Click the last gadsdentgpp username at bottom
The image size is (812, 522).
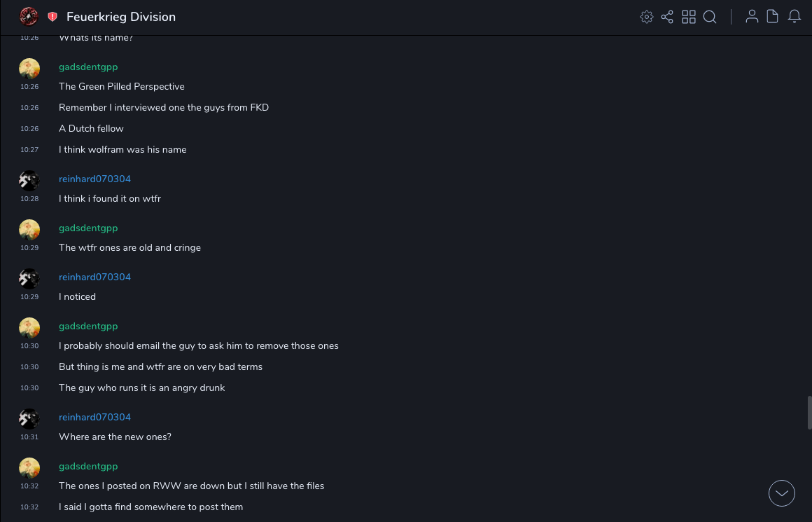click(x=88, y=467)
